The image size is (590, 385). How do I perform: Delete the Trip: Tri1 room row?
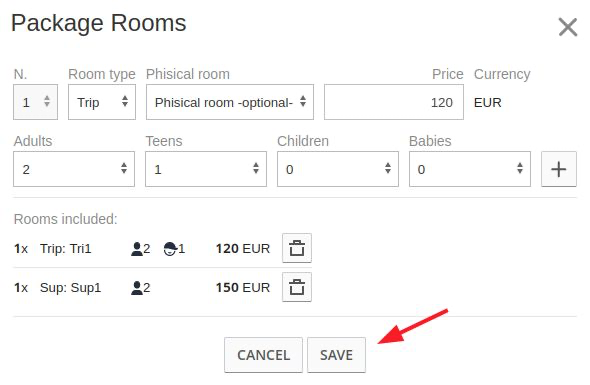point(297,248)
